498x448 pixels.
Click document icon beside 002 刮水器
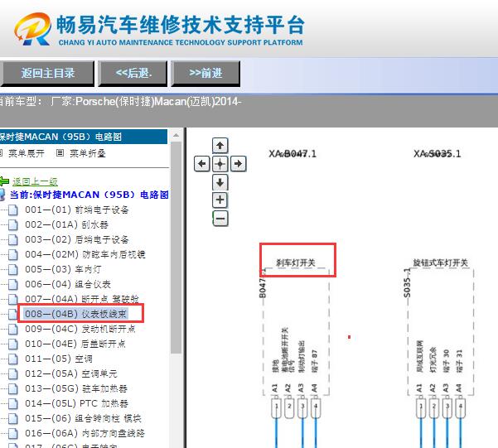tap(13, 224)
